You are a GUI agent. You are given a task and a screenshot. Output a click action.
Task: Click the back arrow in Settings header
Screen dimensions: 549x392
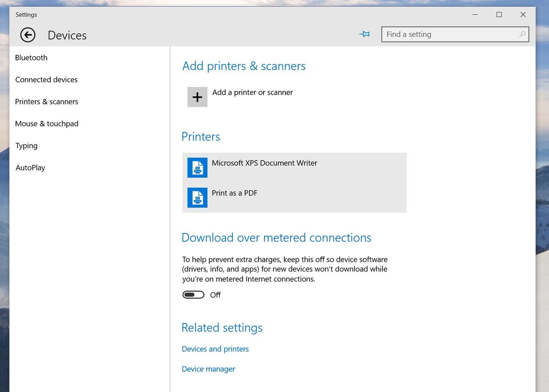point(27,35)
